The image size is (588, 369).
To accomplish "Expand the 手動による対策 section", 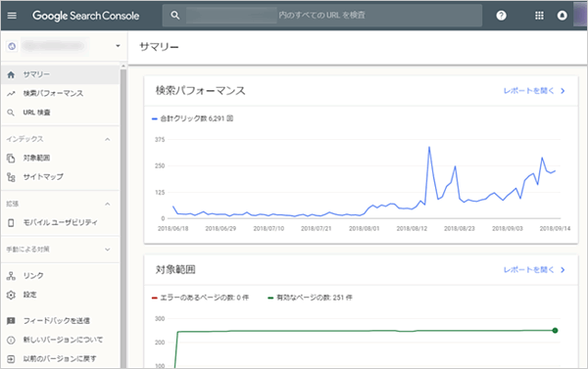I will [108, 250].
